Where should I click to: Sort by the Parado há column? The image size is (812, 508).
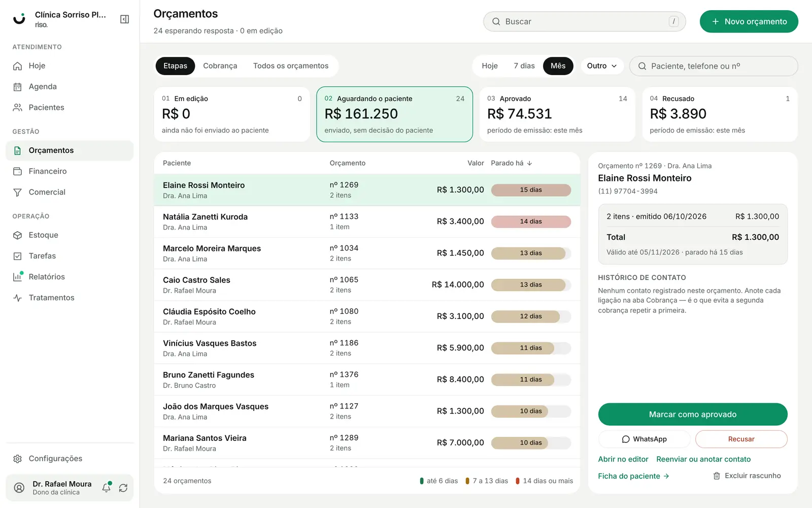(512, 163)
